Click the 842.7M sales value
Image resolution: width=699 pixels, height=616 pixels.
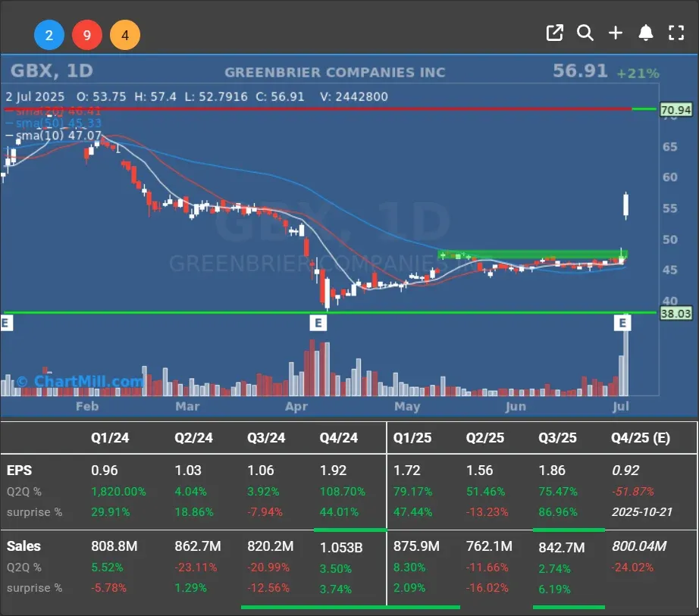[562, 547]
